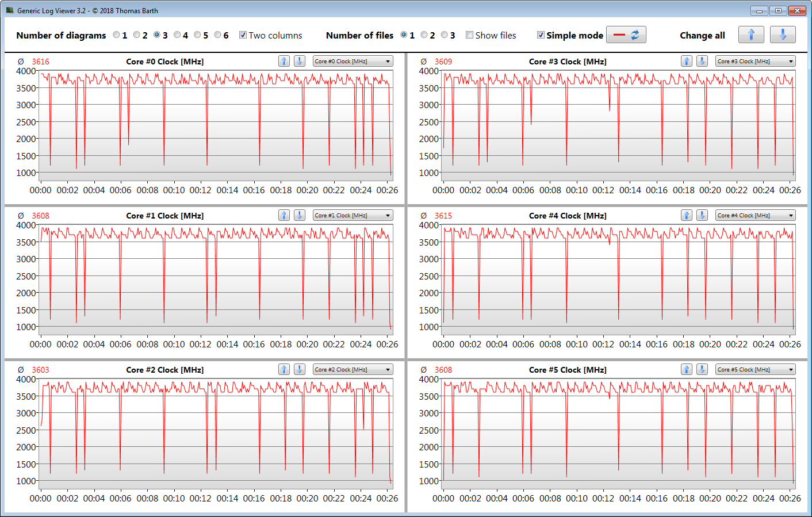This screenshot has width=812, height=517.
Task: Toggle the Two columns checkbox
Action: (243, 35)
